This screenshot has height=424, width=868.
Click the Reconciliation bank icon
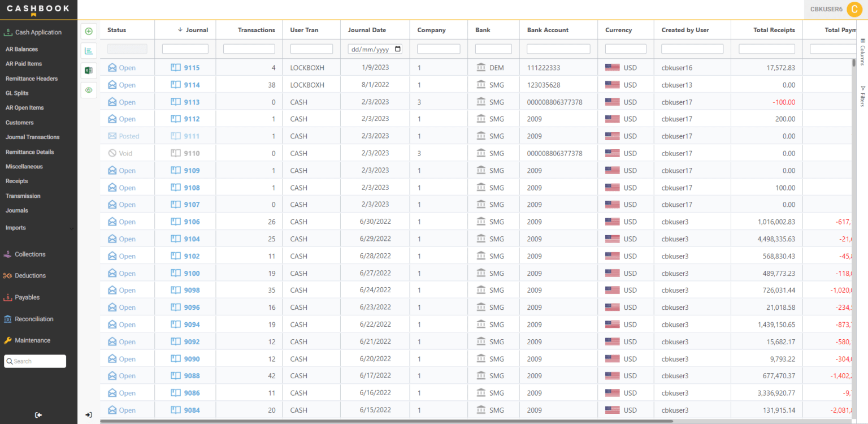pos(8,319)
